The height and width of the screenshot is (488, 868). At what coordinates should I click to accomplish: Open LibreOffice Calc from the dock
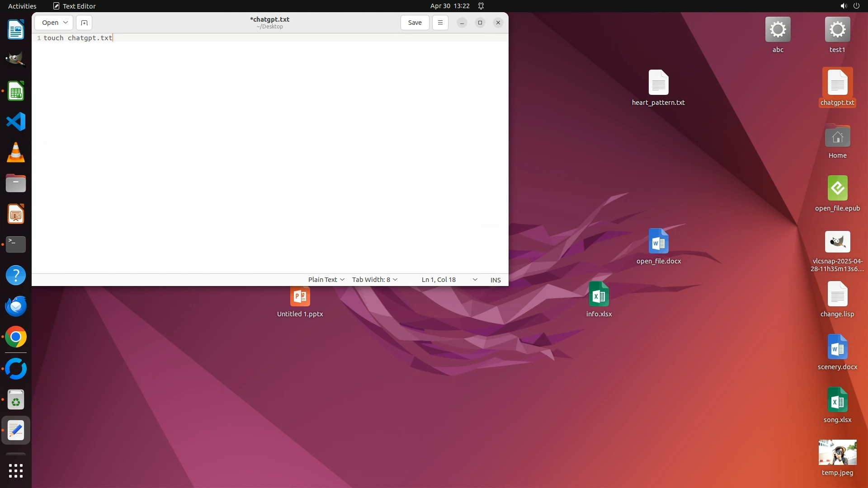coord(16,92)
